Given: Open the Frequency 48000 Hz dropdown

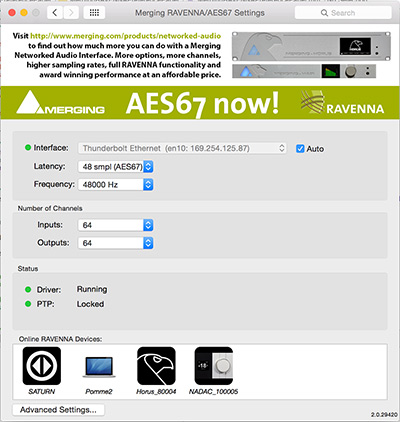Looking at the screenshot, I should [x=115, y=185].
